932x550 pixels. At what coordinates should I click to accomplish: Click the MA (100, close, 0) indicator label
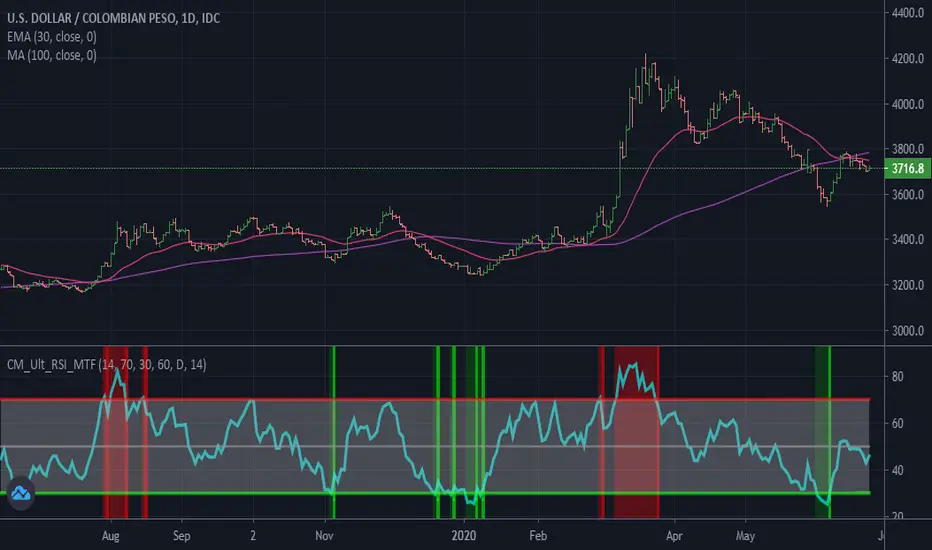52,55
